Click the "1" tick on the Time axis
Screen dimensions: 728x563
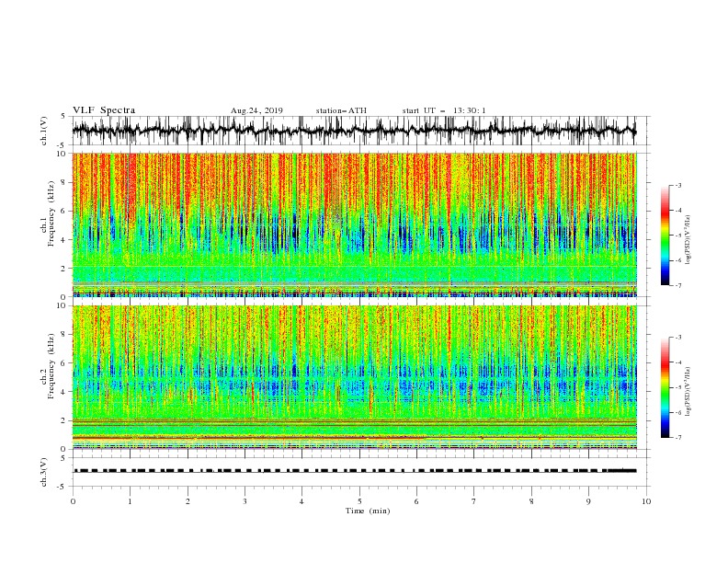(130, 501)
